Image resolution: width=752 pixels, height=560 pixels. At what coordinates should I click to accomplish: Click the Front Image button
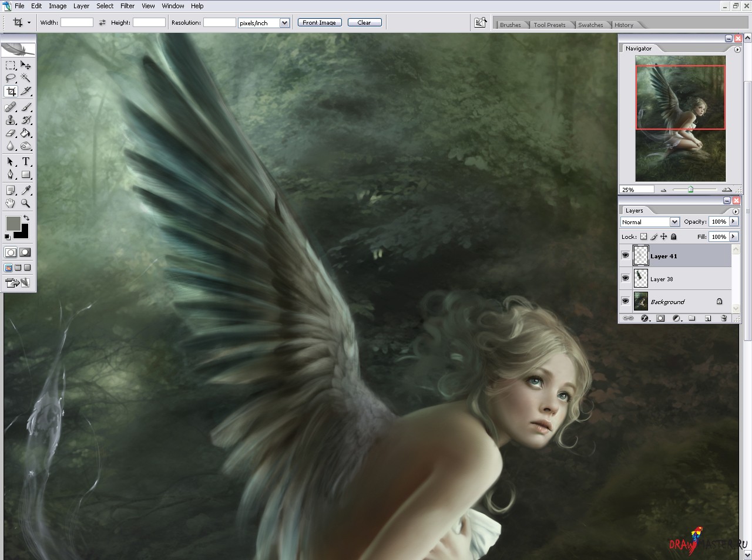tap(320, 22)
